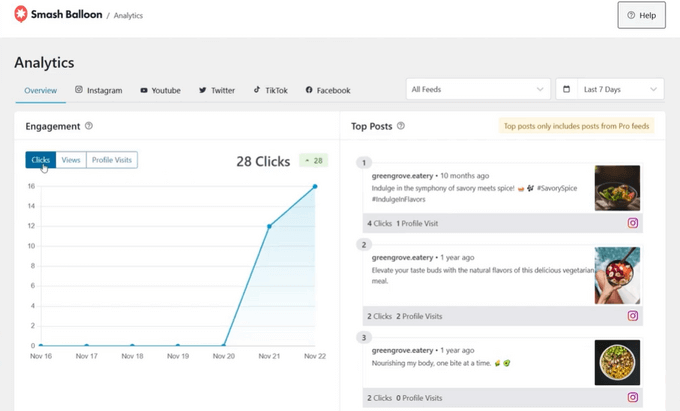Click the TikTok tab icon
680x411 pixels.
click(x=257, y=89)
